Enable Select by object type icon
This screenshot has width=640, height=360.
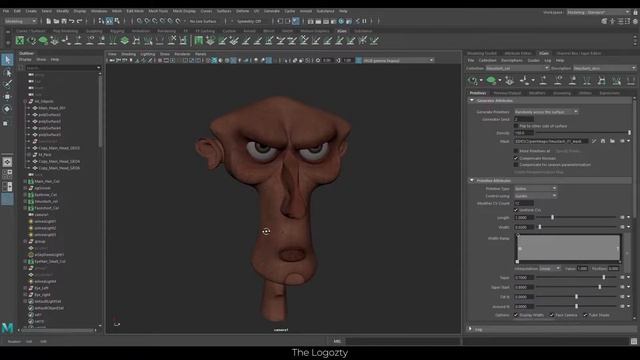pos(109,21)
